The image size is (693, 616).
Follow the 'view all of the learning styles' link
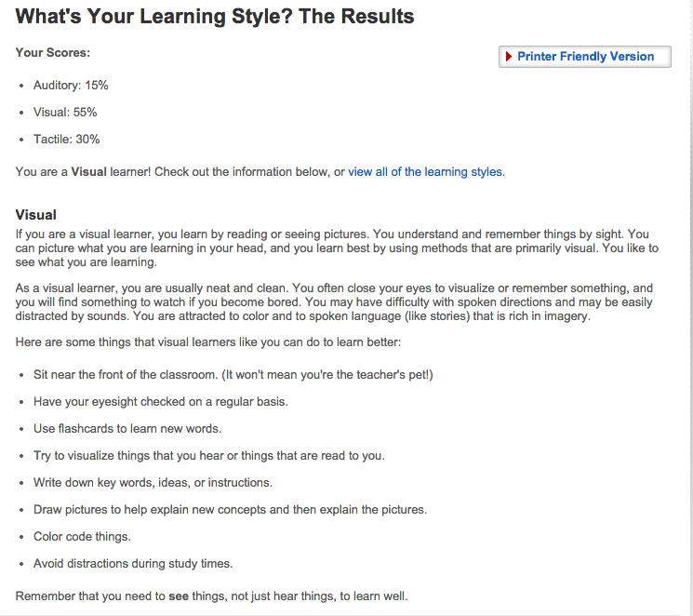[425, 172]
